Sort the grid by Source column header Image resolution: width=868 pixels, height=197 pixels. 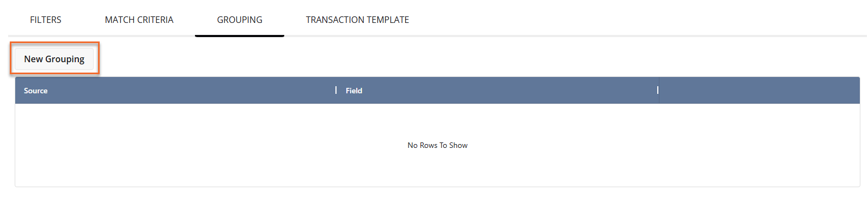[x=176, y=91]
